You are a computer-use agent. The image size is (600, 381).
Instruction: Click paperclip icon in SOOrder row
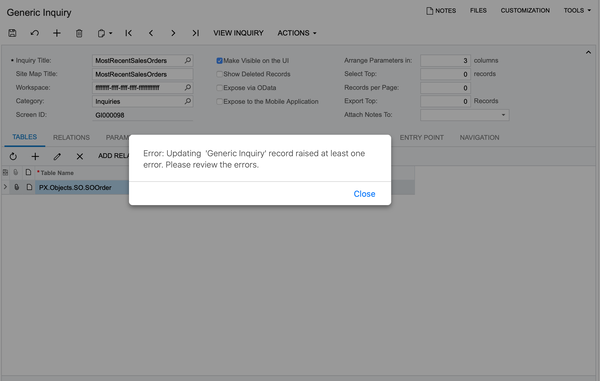[x=16, y=187]
